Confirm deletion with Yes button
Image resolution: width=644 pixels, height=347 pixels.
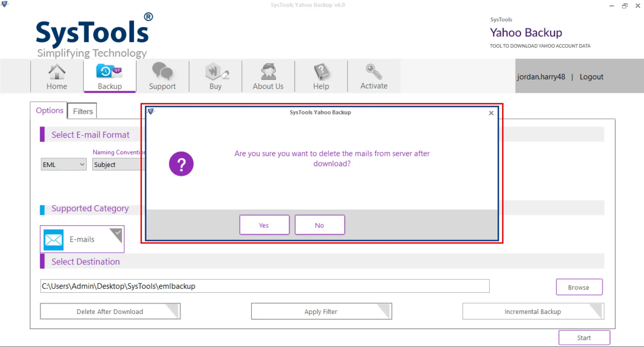coord(264,225)
